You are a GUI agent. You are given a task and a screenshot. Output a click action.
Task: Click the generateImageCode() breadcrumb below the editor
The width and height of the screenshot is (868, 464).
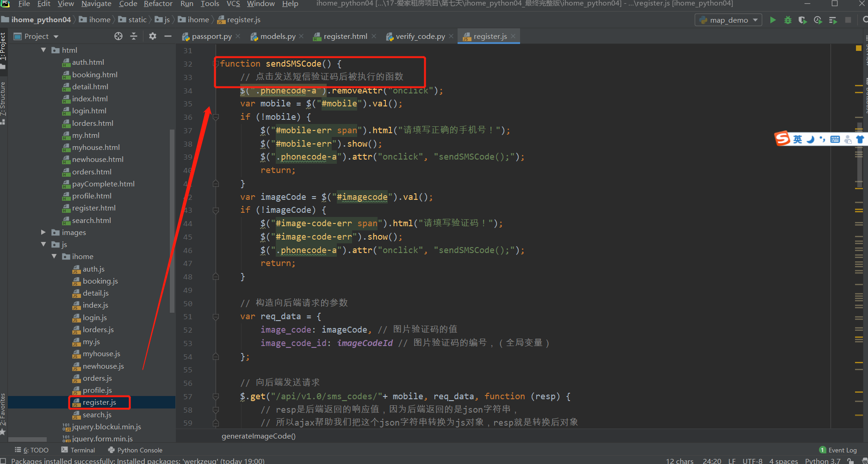tap(258, 436)
